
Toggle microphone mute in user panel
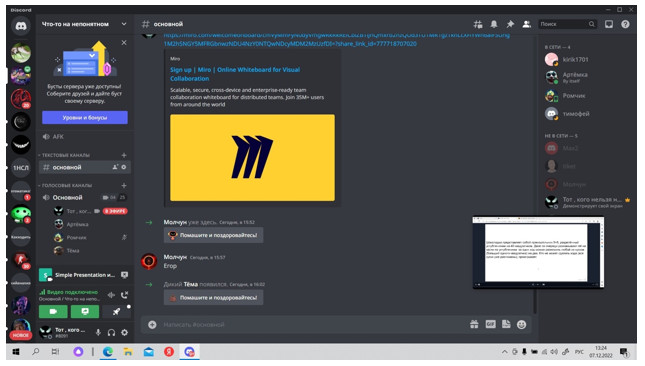click(98, 332)
